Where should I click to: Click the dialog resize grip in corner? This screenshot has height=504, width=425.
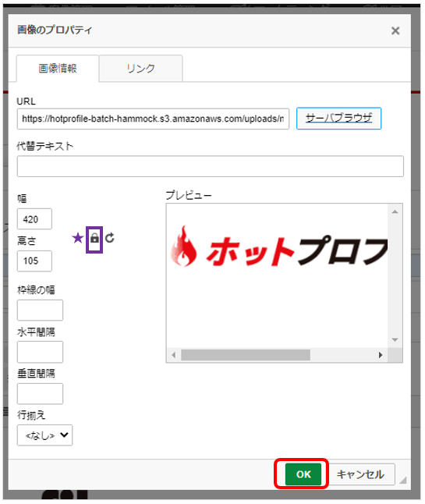(x=403, y=481)
